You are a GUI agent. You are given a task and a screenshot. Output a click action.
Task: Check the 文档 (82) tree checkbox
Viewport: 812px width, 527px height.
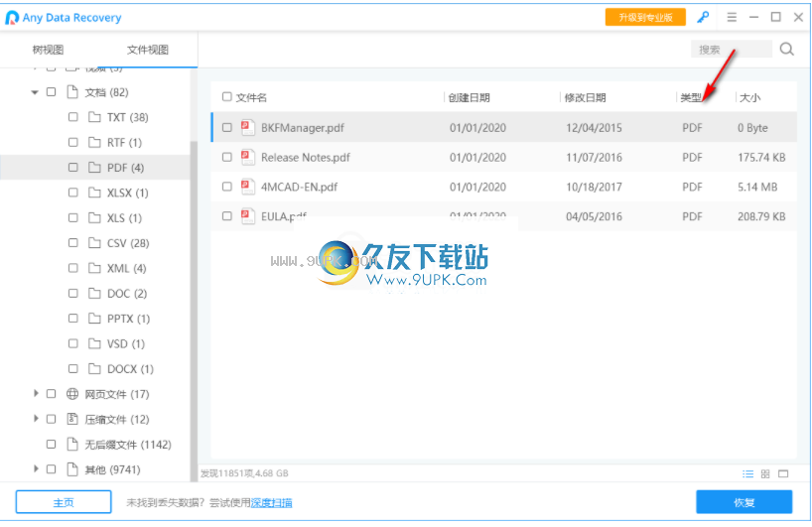51,92
